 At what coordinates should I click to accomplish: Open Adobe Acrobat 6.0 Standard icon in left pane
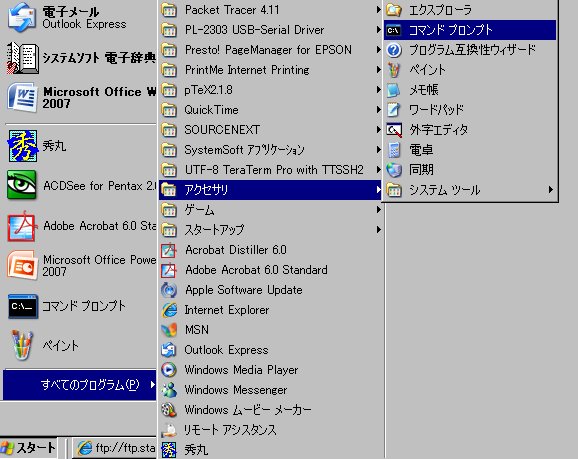coord(22,226)
